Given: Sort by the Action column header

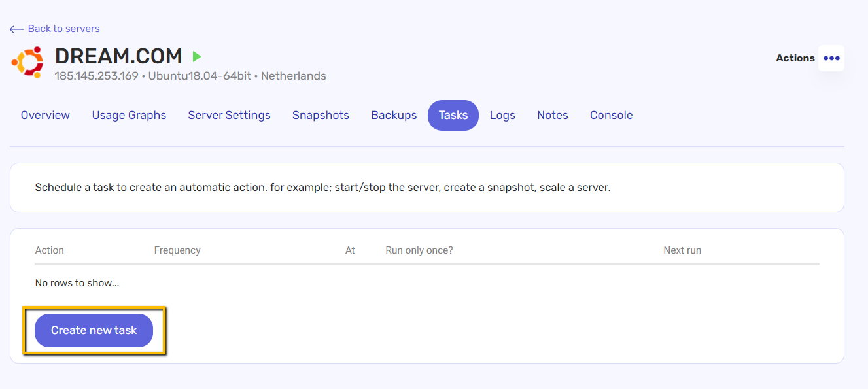Looking at the screenshot, I should [x=50, y=250].
